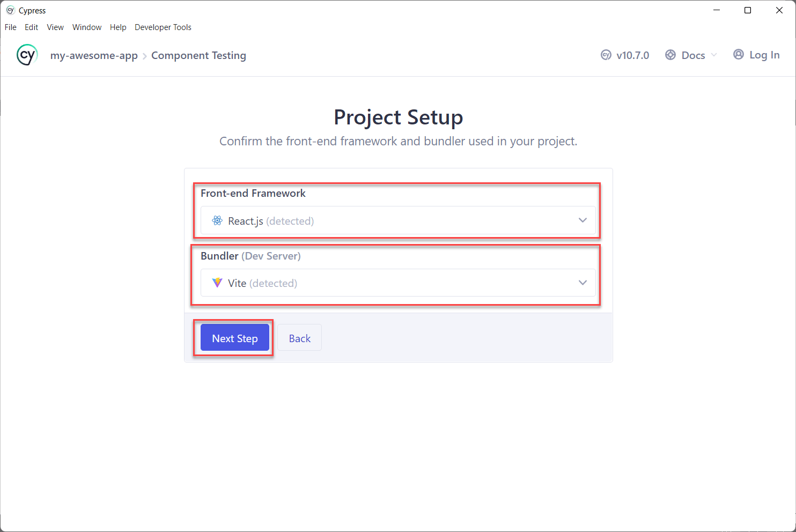Expand the Docs menu chevron
796x532 pixels.
pyautogui.click(x=714, y=55)
